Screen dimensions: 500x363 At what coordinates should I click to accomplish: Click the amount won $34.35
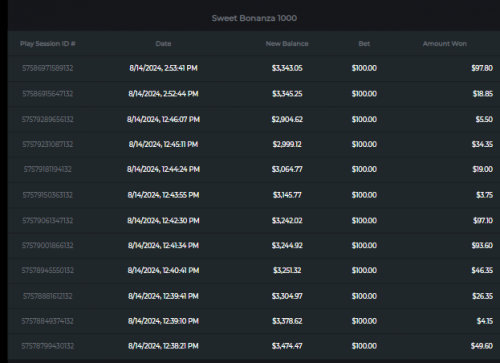(482, 144)
